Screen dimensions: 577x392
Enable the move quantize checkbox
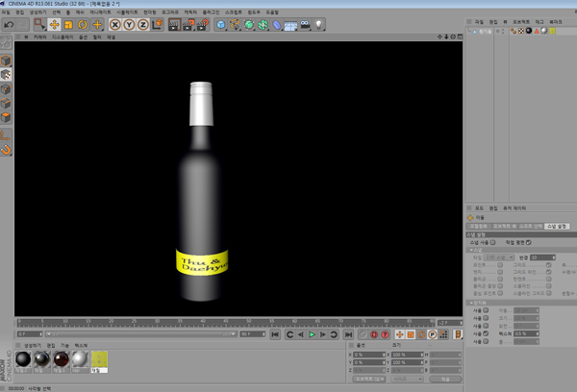click(486, 310)
